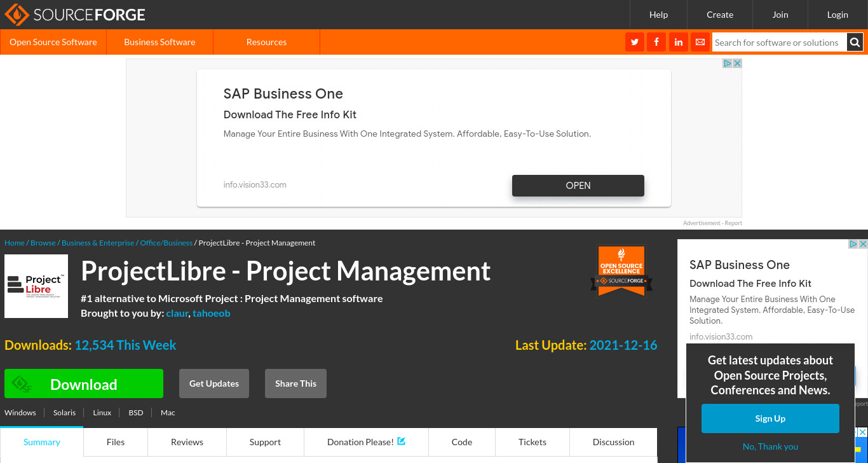
Task: Click the Home breadcrumb link
Action: point(15,243)
